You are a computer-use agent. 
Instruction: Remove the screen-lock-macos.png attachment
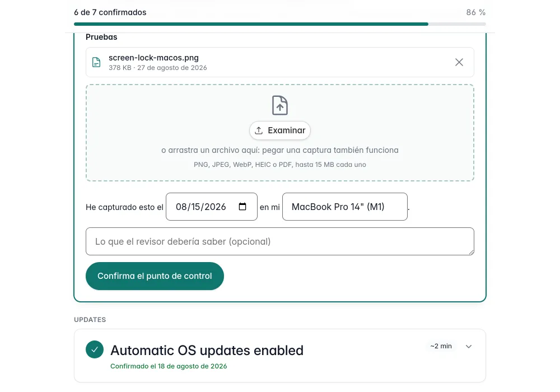coord(459,62)
